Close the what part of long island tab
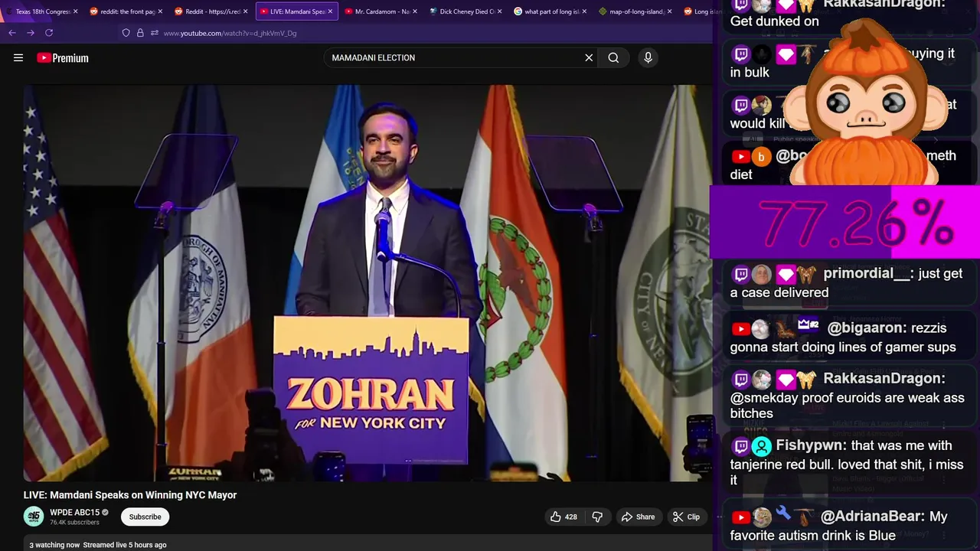This screenshot has width=980, height=551. point(584,11)
